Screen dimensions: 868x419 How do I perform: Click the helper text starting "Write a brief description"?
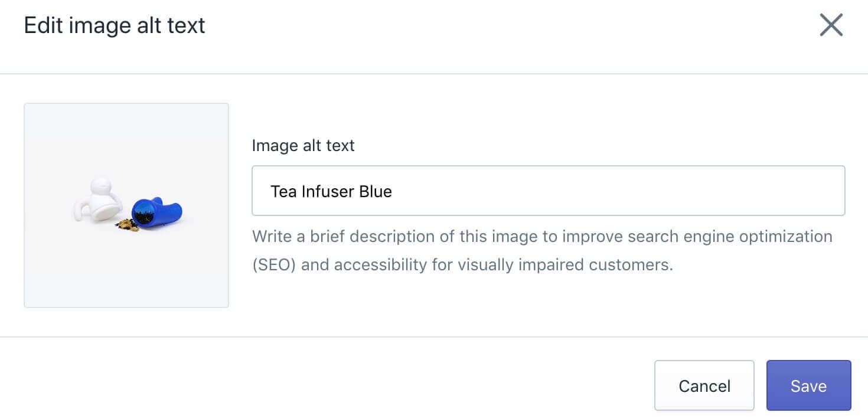[x=542, y=250]
